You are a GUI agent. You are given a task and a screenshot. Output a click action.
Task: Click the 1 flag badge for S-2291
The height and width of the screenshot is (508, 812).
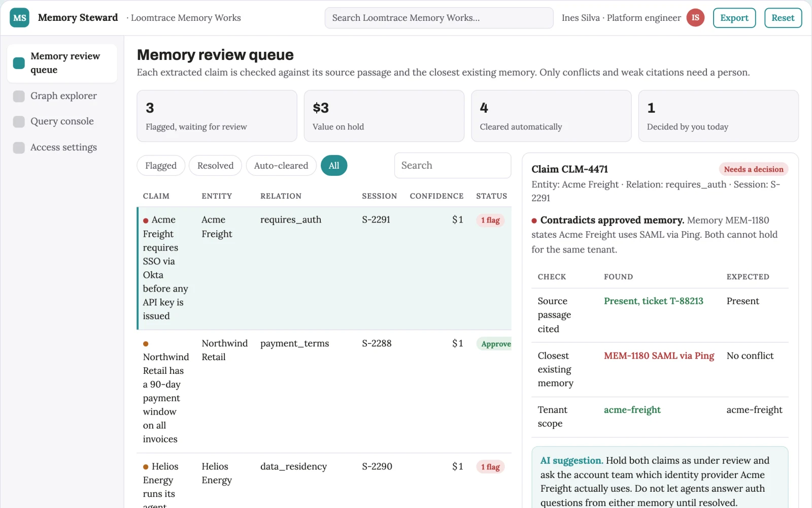pos(490,220)
